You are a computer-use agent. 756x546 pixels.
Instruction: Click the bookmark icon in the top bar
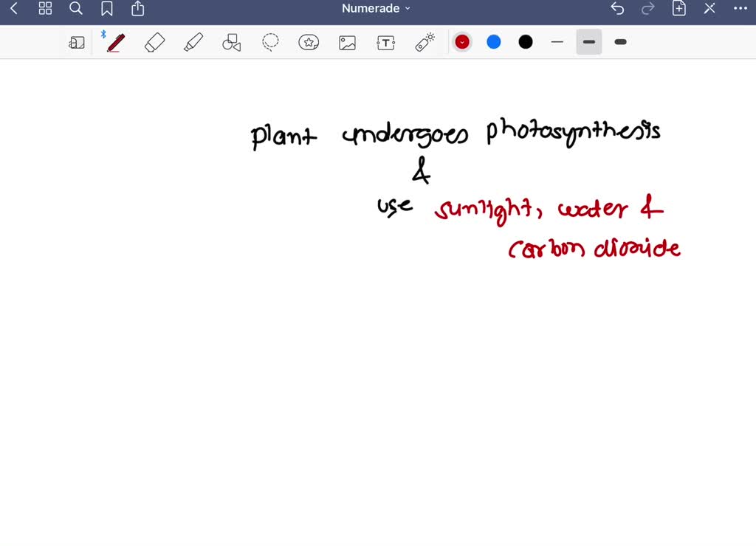point(107,9)
